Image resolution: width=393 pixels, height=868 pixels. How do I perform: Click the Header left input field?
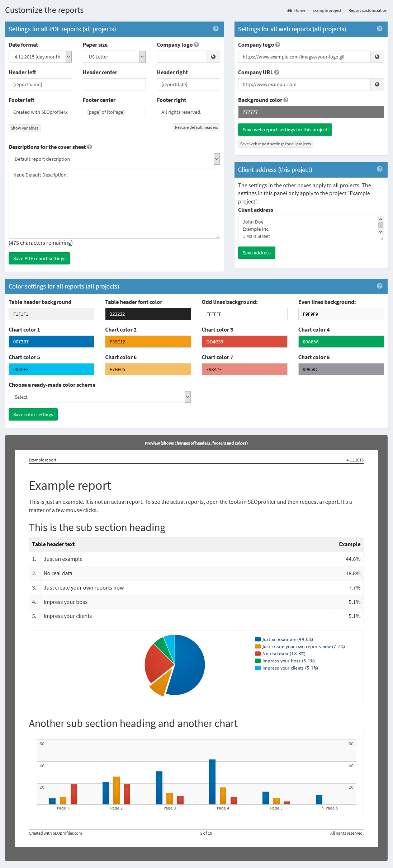click(40, 84)
